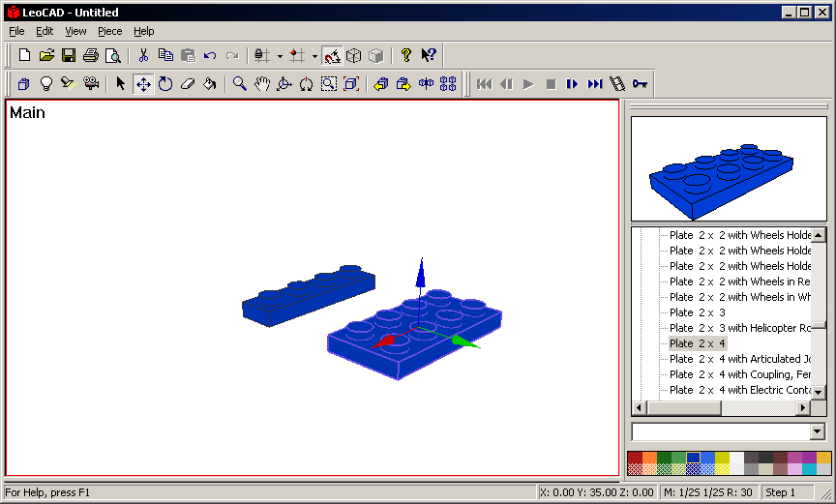Pick the Eraser tool
836x504 pixels.
[x=188, y=84]
